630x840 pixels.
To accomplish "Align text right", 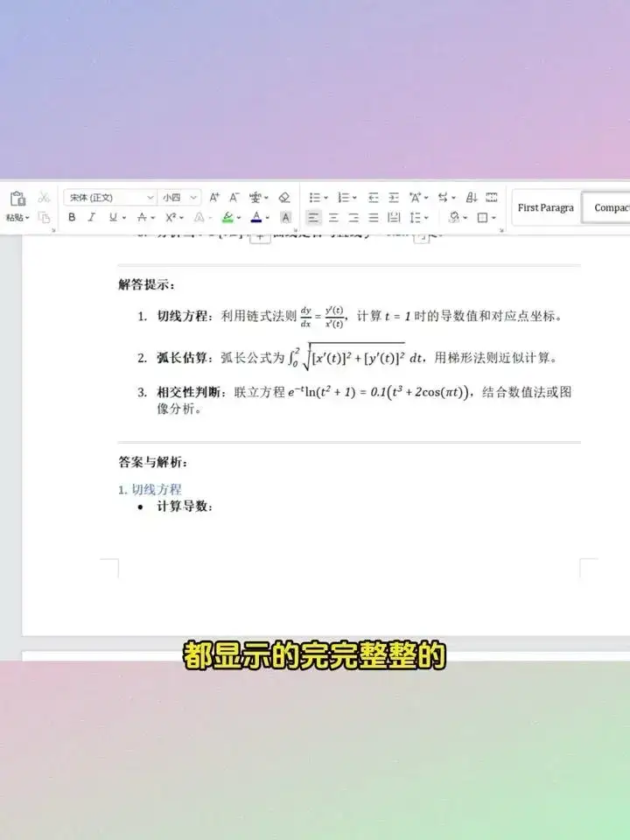I will coord(353,218).
